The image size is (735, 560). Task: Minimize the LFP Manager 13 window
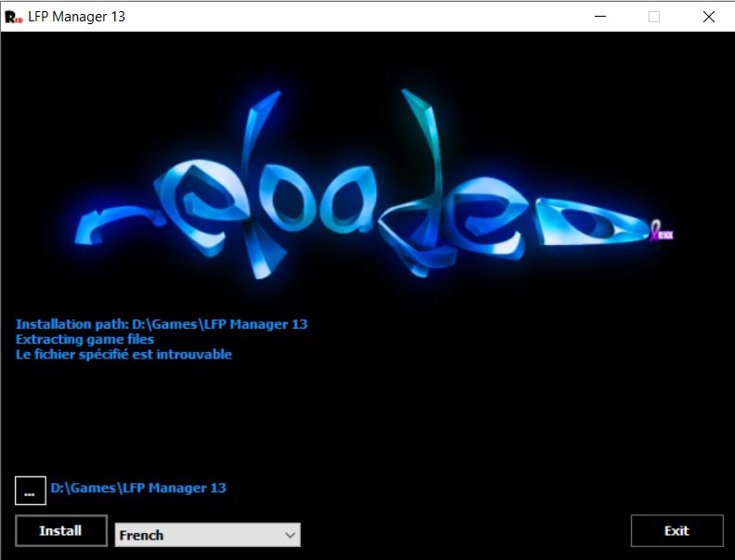(600, 17)
